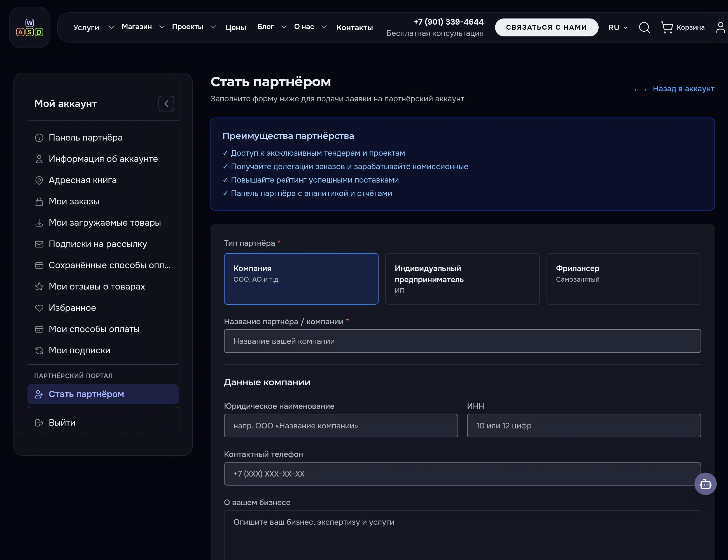Expand the Услуги dropdown chevron
The width and height of the screenshot is (728, 560).
click(x=111, y=27)
